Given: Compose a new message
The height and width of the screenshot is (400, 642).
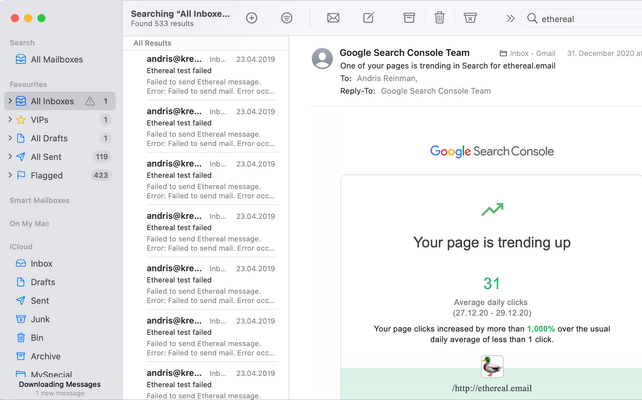Looking at the screenshot, I should [x=369, y=18].
